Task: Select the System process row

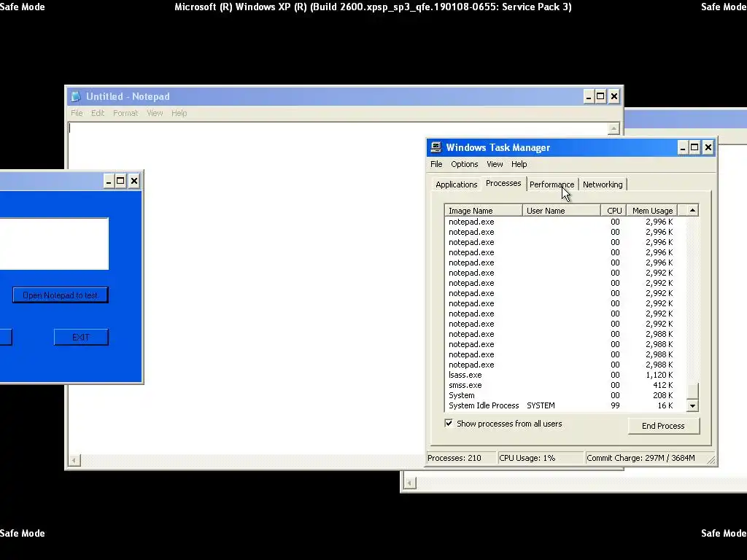Action: tap(565, 395)
